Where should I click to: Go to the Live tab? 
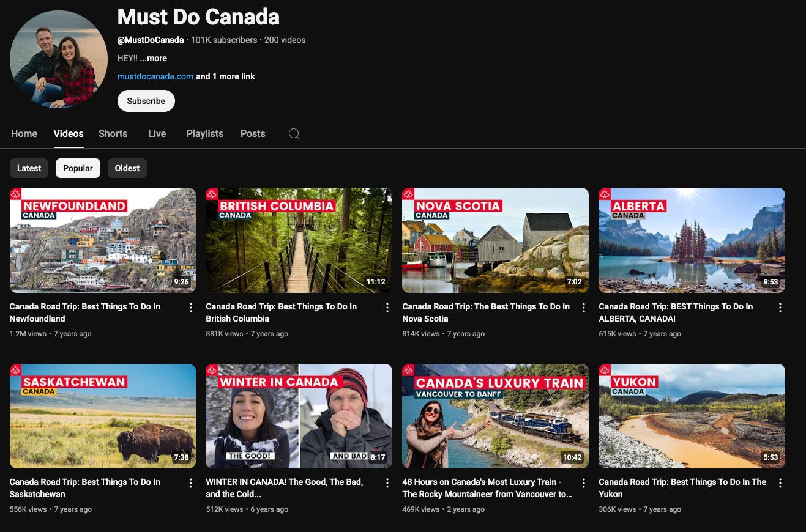(157, 133)
